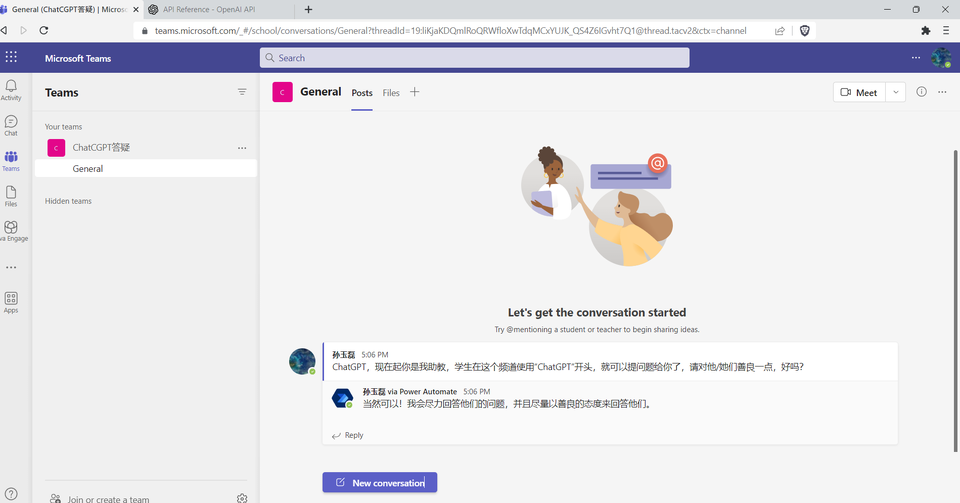Click the Help icon at bottom left
The width and height of the screenshot is (960, 503).
(x=11, y=495)
